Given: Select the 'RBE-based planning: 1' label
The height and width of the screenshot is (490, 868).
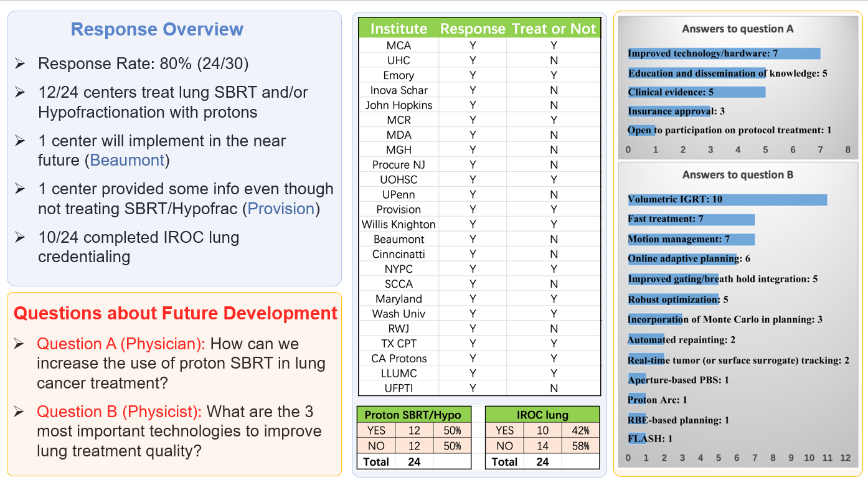Looking at the screenshot, I should [x=678, y=420].
